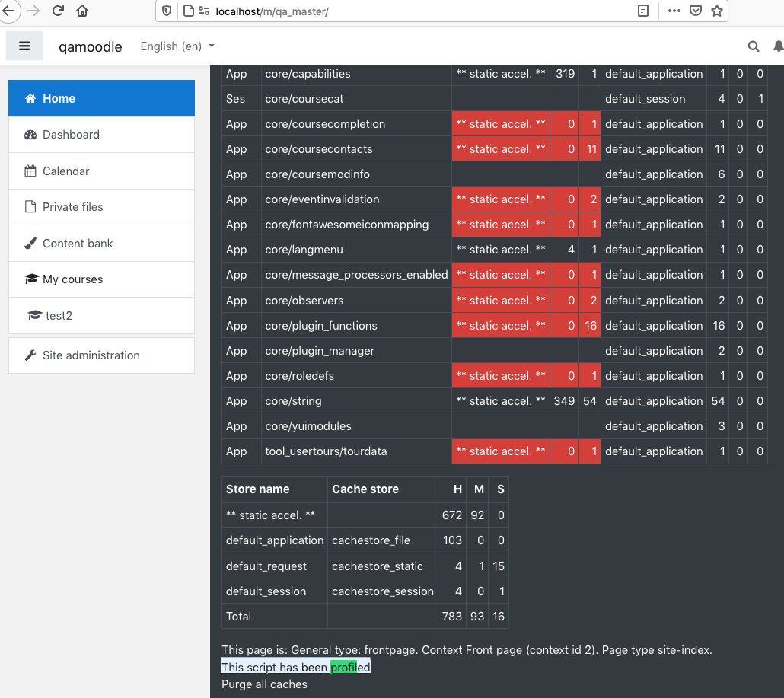Open Dashboard from the sidebar
The image size is (784, 698).
point(101,135)
